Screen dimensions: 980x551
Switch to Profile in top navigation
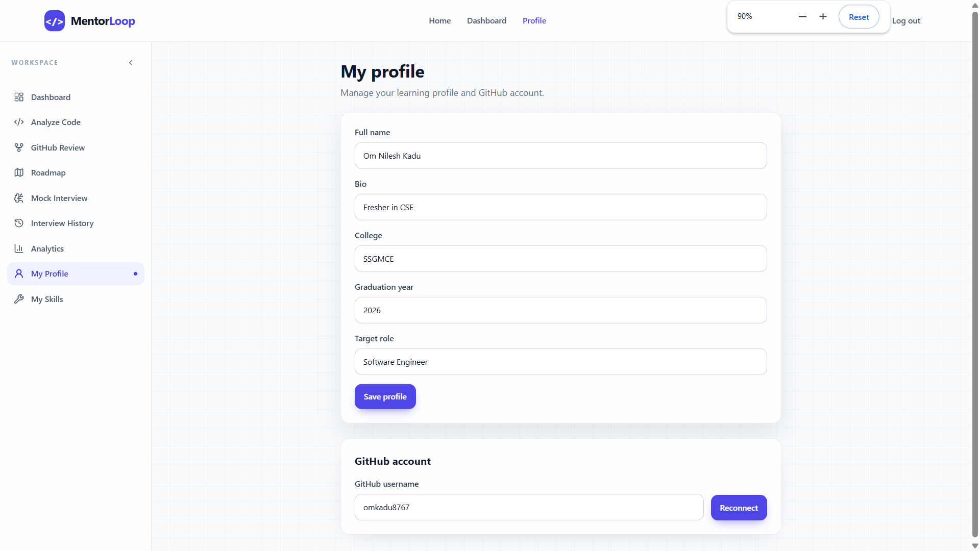[x=534, y=21]
